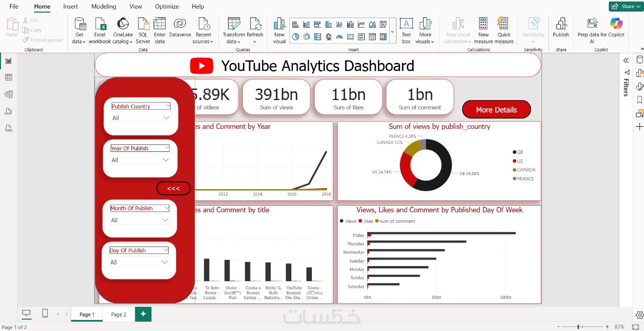
Task: Insert a Text box
Action: click(406, 30)
